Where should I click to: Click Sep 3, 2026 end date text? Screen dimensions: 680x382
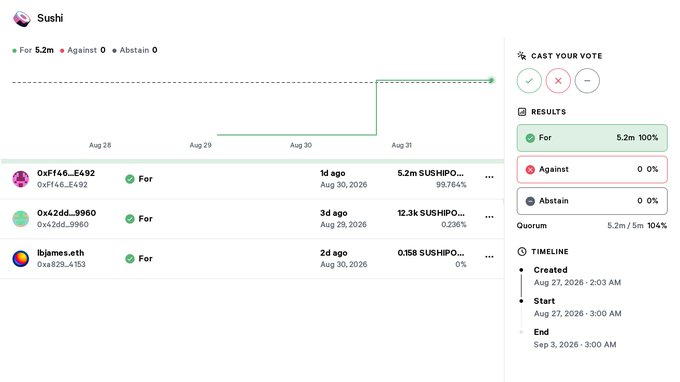pyautogui.click(x=575, y=345)
